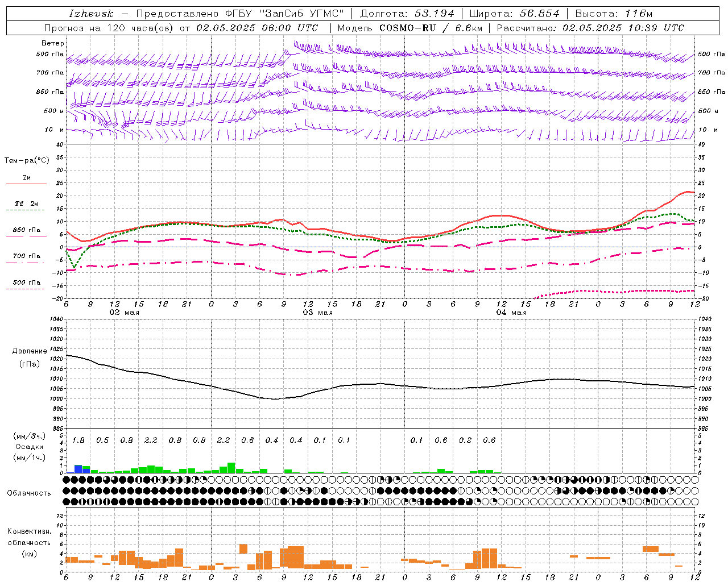This screenshot has height=582, width=728.
Task: Click the dotted 500 гПа temperature legend line
Action: [26, 289]
